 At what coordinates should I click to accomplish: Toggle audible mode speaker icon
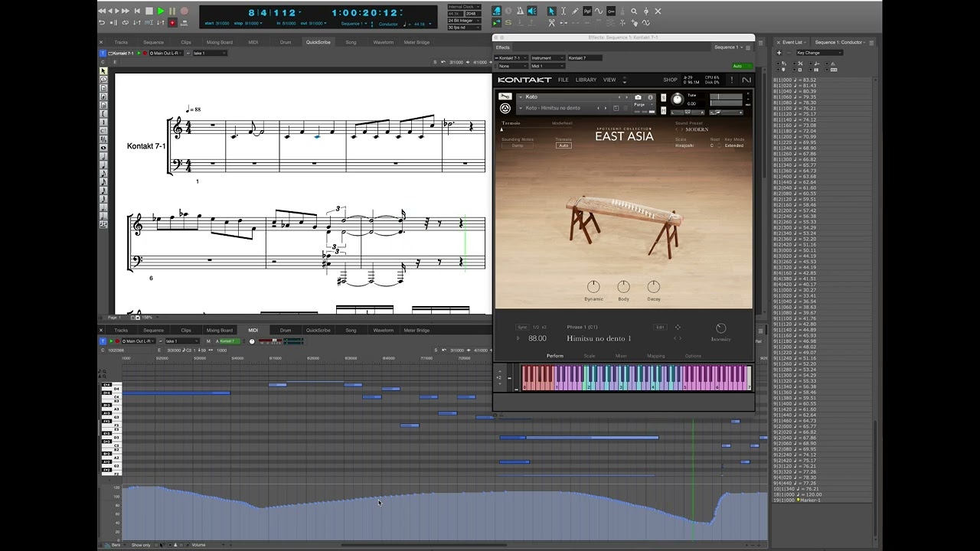[531, 11]
